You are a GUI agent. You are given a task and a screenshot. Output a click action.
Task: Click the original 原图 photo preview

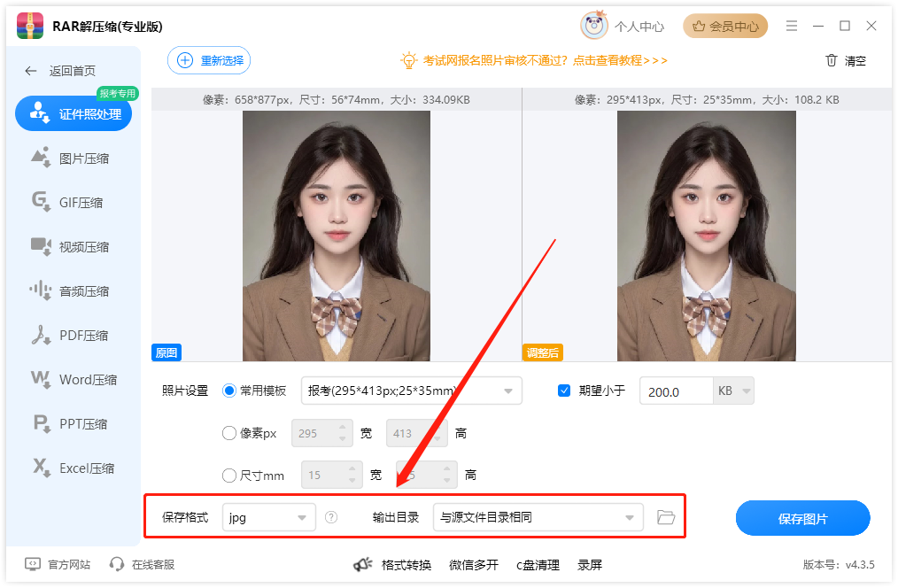(x=337, y=236)
